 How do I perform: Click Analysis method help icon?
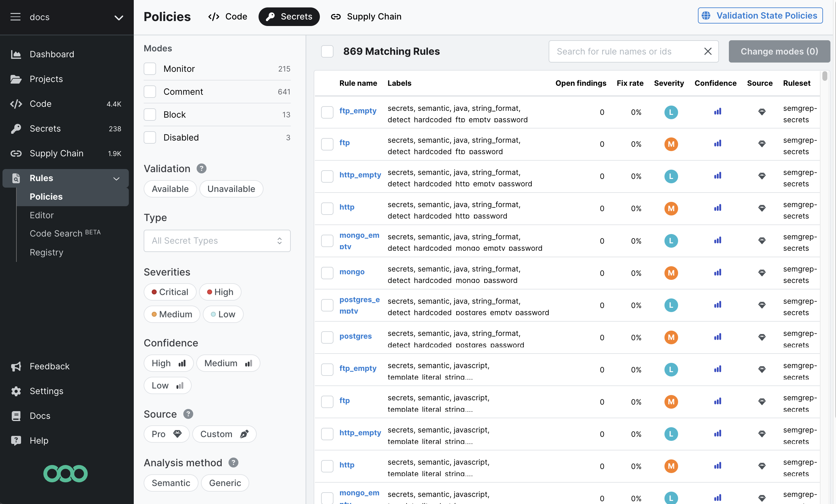click(233, 463)
